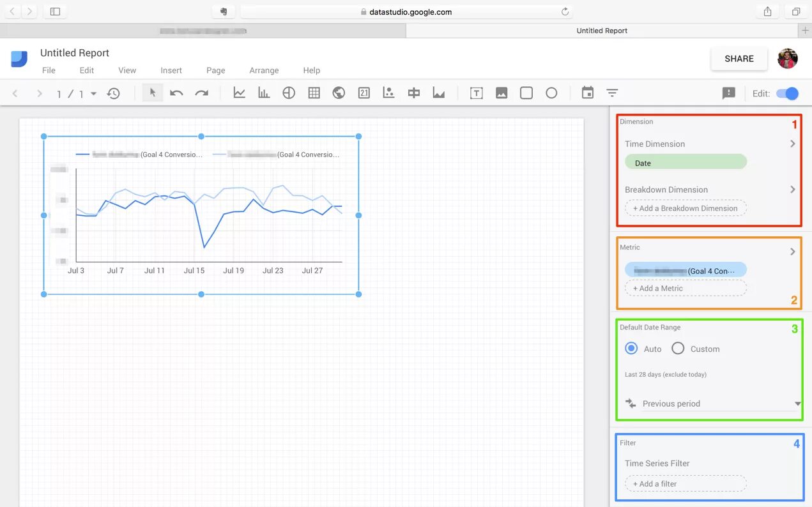Insert a Scatter chart
This screenshot has height=507, width=812.
[388, 93]
